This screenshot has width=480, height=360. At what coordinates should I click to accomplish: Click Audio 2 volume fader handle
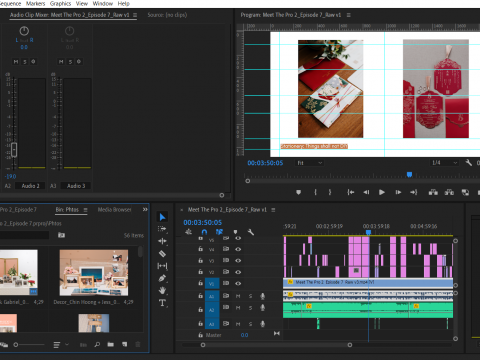tap(14, 150)
